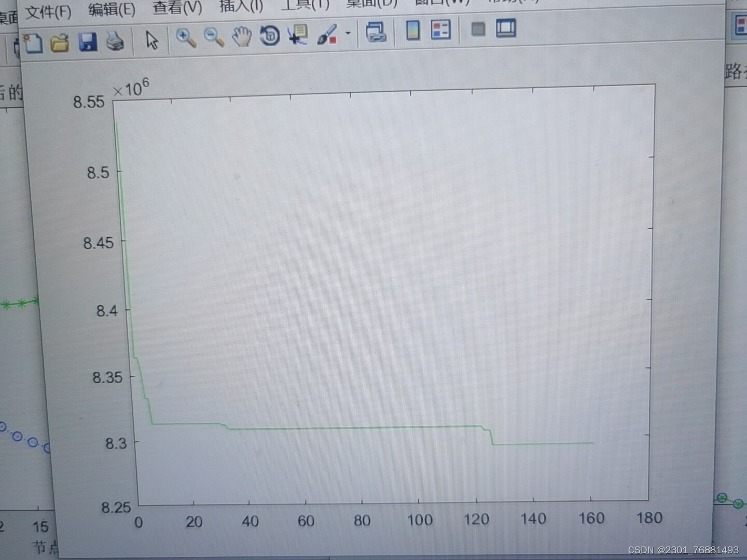Click the y-axis label 8.5
Image resolution: width=747 pixels, height=560 pixels.
tap(98, 172)
